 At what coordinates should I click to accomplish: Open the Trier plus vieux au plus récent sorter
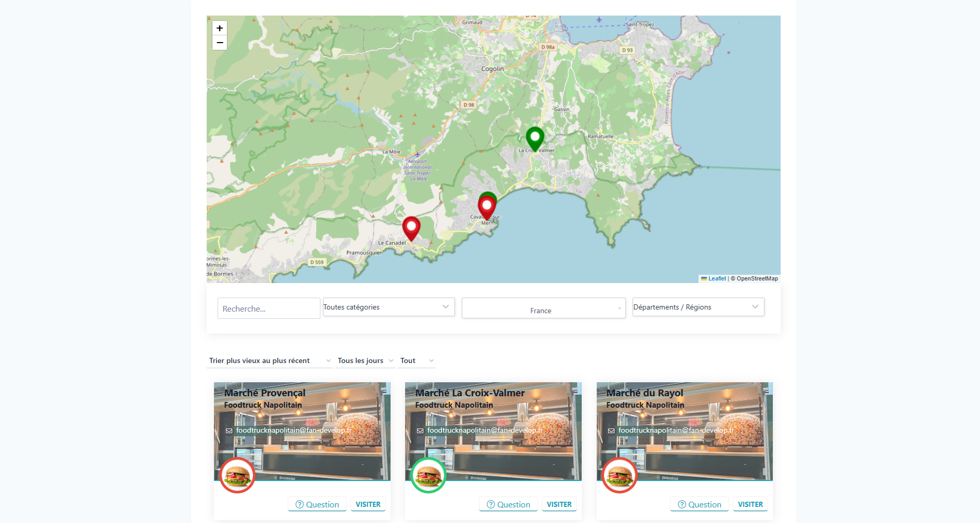(x=270, y=360)
